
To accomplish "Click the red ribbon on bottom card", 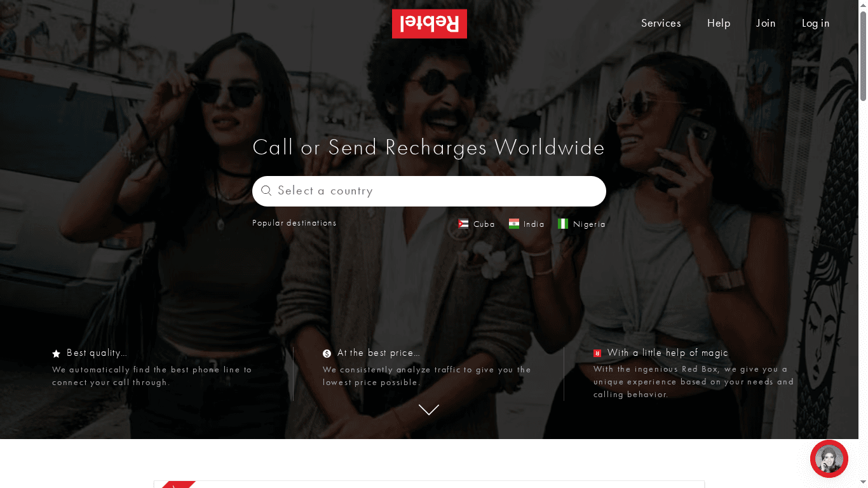I will [178, 484].
